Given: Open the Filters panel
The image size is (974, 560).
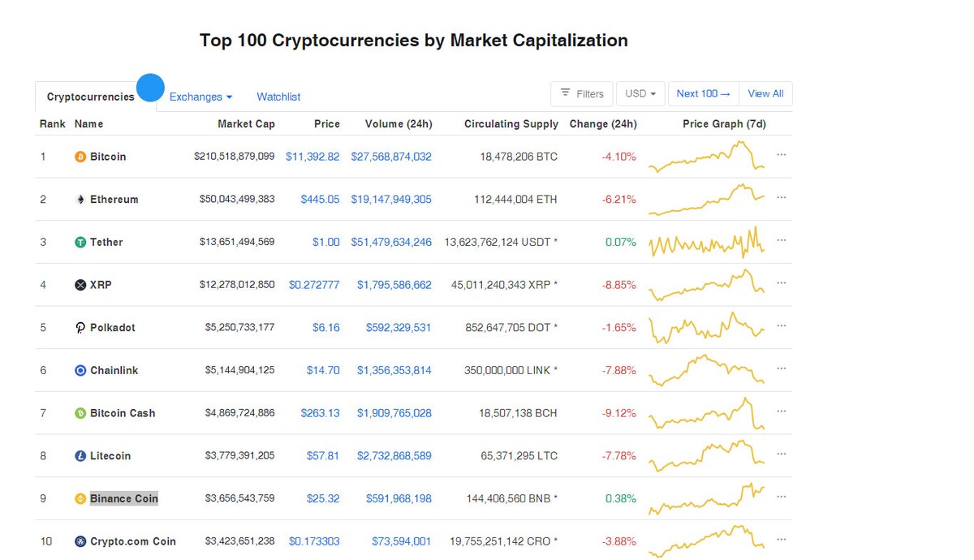Looking at the screenshot, I should 581,93.
